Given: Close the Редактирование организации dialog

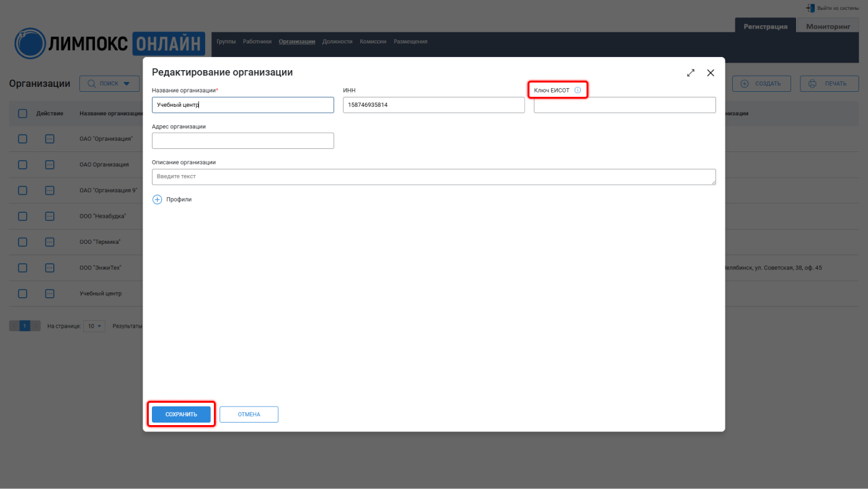Looking at the screenshot, I should pyautogui.click(x=711, y=73).
